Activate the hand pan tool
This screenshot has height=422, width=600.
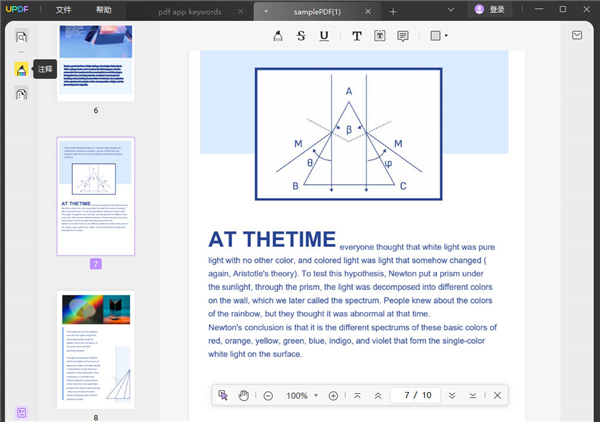(243, 395)
